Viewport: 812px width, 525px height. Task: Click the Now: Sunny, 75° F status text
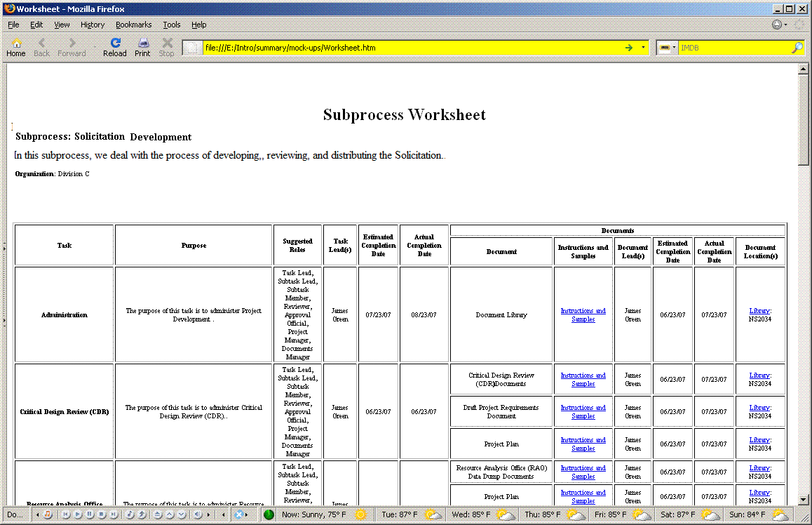314,514
